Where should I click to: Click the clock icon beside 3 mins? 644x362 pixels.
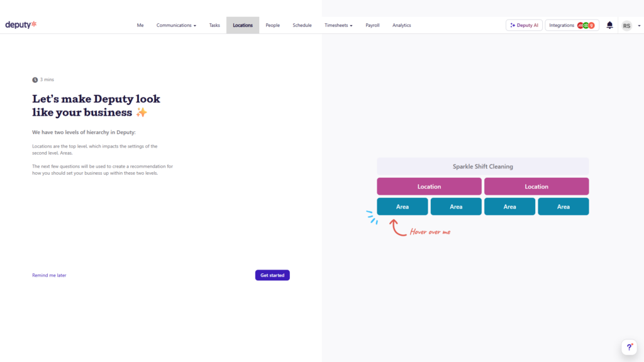click(35, 80)
